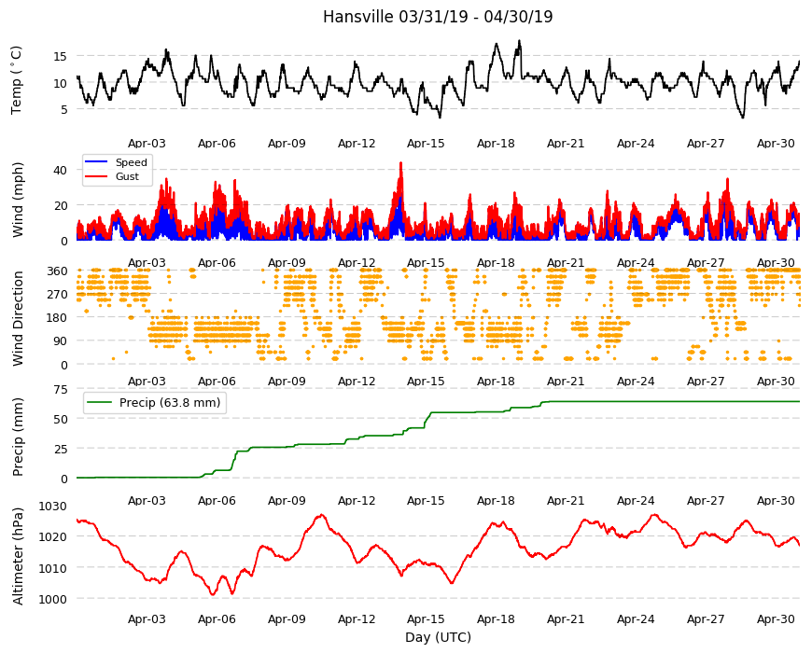The width and height of the screenshot is (812, 653).
Task: Click the Altimeter (hPa) axis label
Action: point(18,556)
